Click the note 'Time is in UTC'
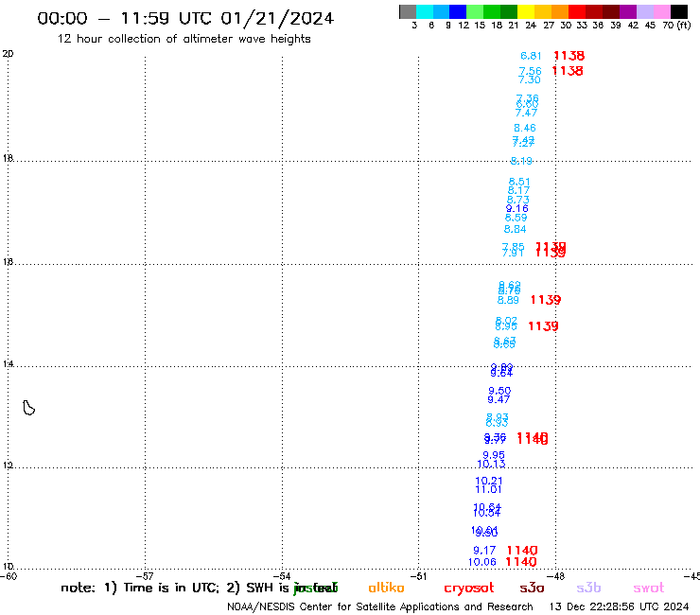This screenshot has height=615, width=700. point(171,588)
